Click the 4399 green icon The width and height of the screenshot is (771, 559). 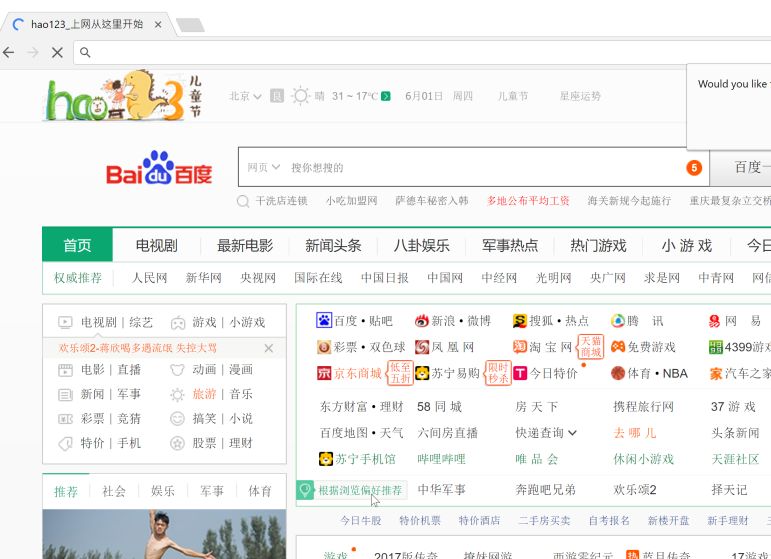pos(715,347)
